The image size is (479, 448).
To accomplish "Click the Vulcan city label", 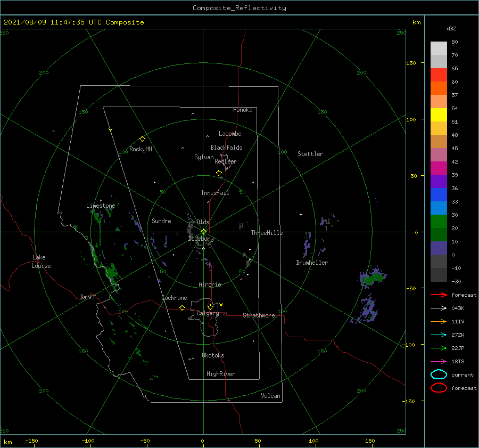I will coord(270,396).
